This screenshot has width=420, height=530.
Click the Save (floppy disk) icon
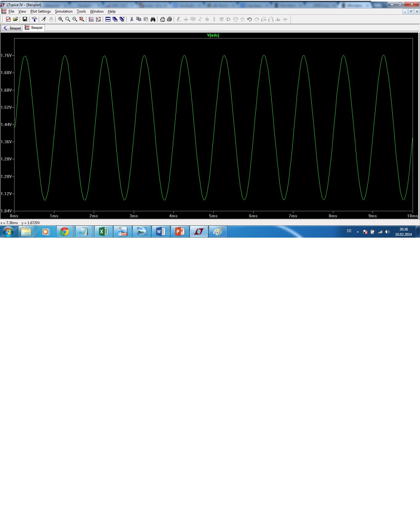(25, 19)
